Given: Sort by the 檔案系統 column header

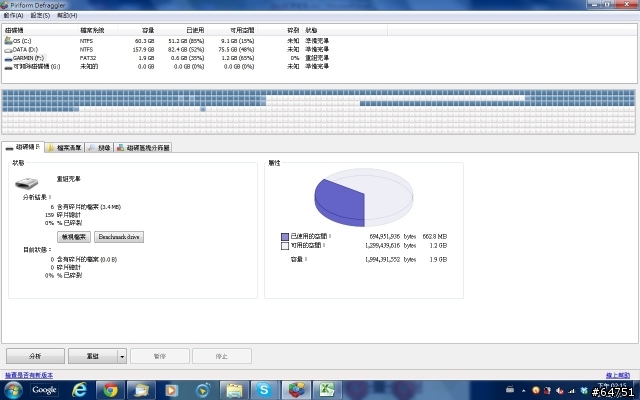Looking at the screenshot, I should point(97,30).
